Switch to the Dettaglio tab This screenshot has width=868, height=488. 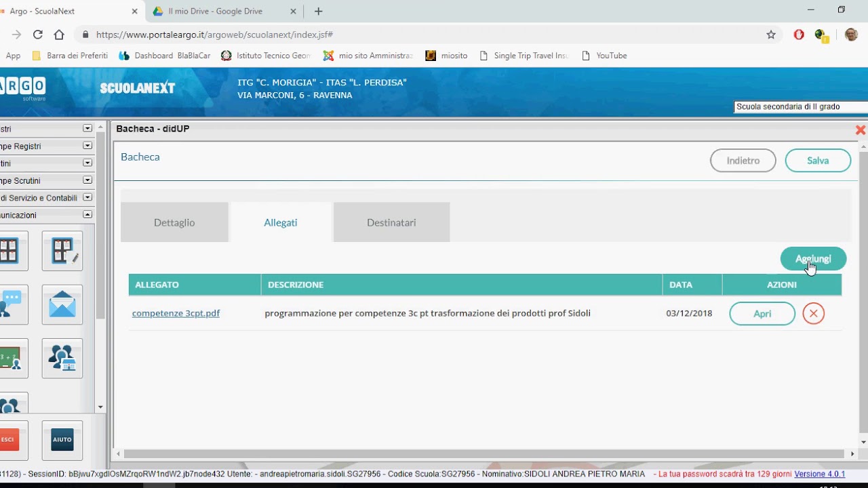174,222
